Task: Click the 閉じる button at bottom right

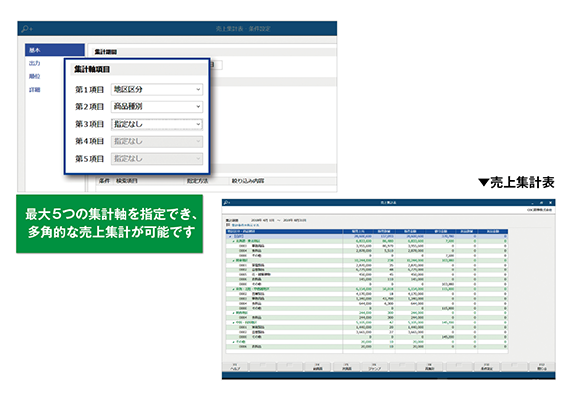Action: pyautogui.click(x=542, y=367)
